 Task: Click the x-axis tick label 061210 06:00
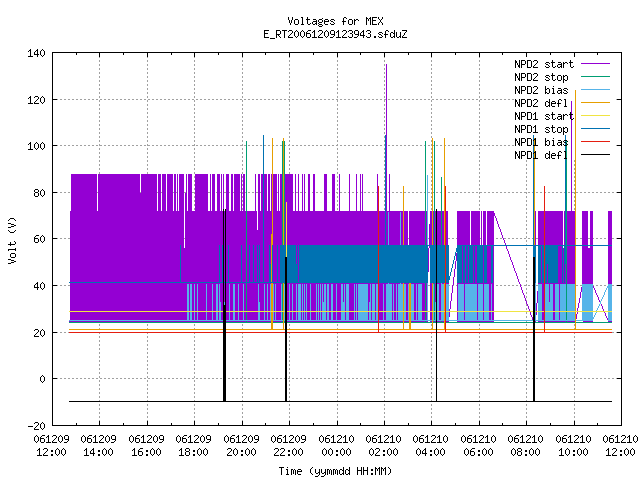point(478,446)
